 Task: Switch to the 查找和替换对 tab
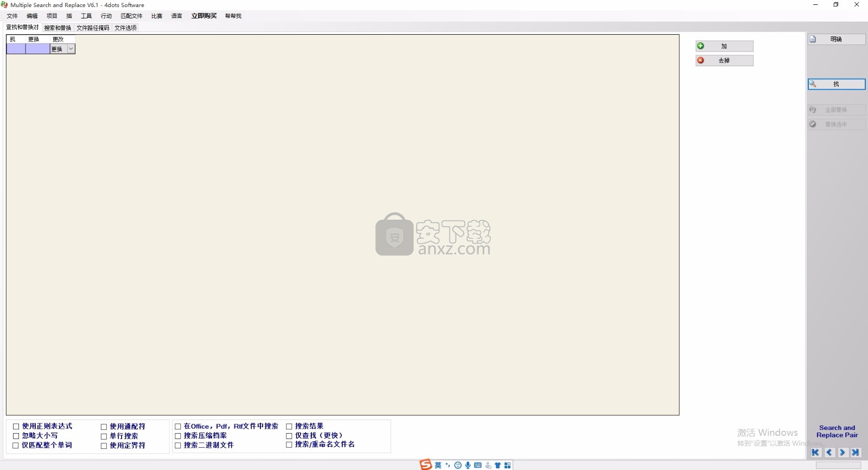point(22,27)
